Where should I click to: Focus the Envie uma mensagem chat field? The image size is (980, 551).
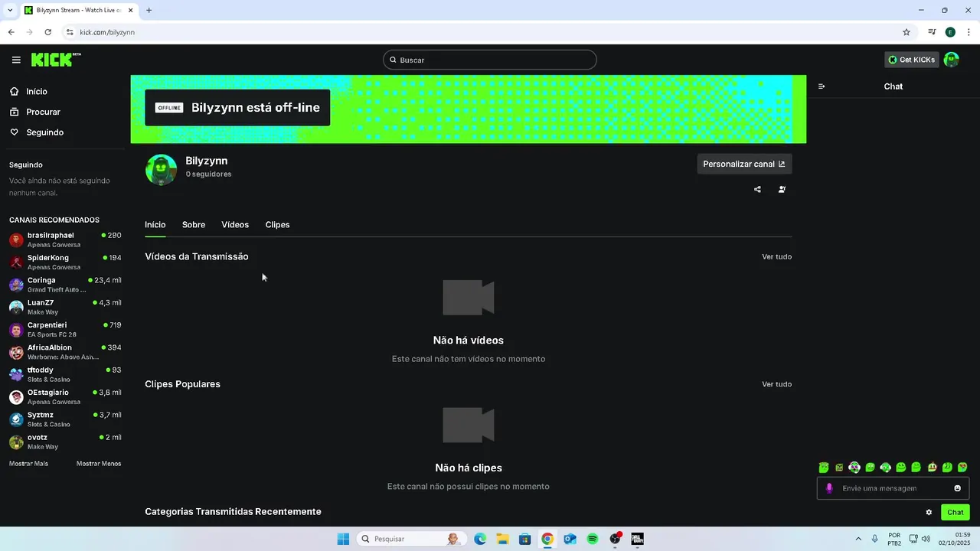coord(893,488)
